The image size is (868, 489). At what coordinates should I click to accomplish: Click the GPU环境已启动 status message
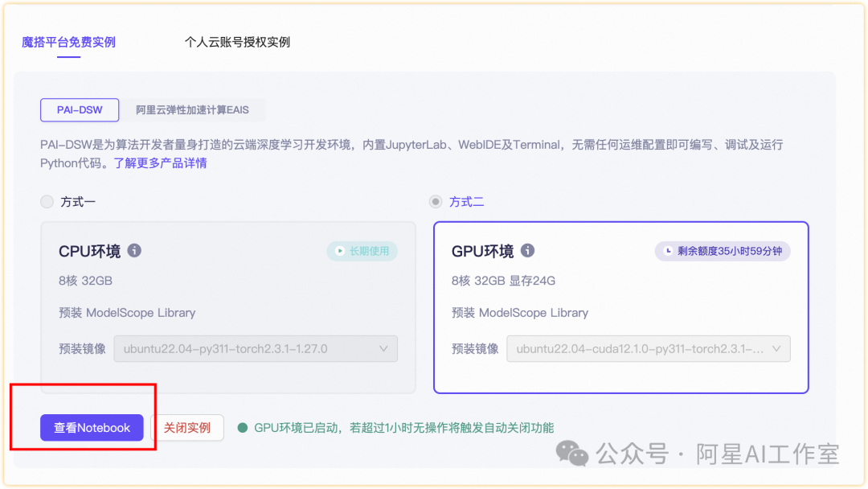[404, 428]
